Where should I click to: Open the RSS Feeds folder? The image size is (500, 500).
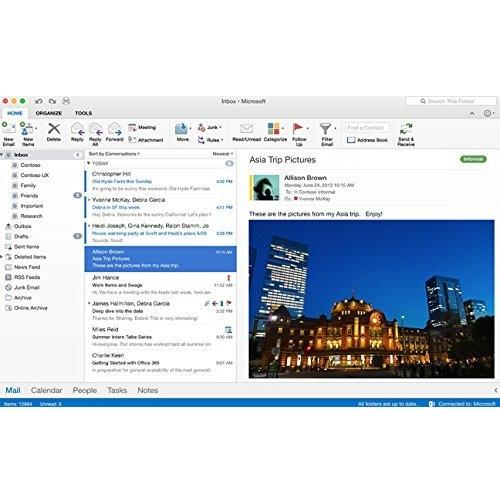[x=27, y=277]
